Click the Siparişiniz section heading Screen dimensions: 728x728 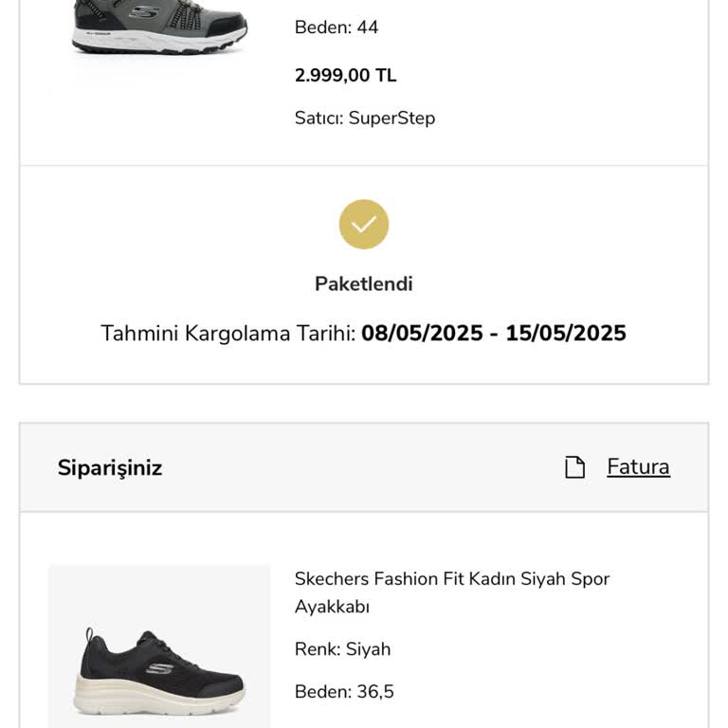110,467
